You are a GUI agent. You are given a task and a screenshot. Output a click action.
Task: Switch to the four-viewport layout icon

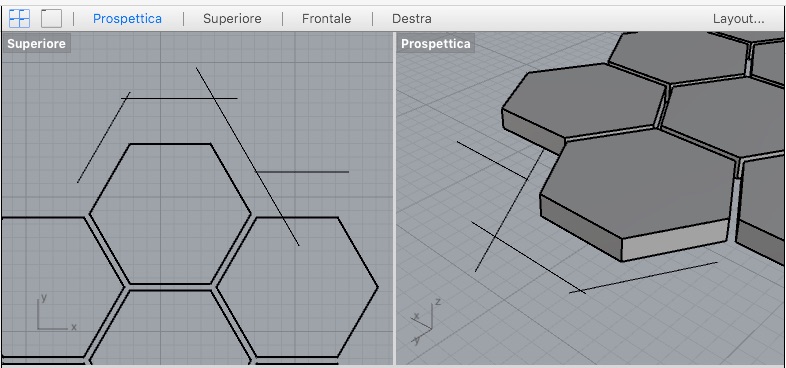coord(20,19)
